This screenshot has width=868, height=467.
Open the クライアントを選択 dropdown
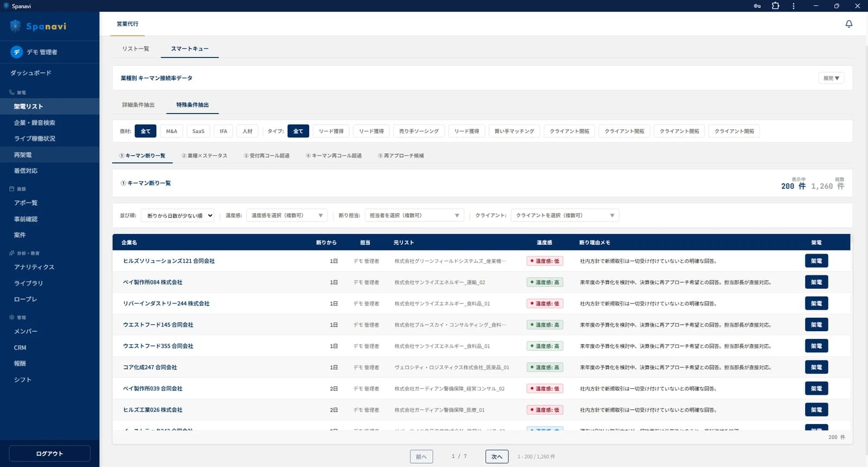point(565,216)
